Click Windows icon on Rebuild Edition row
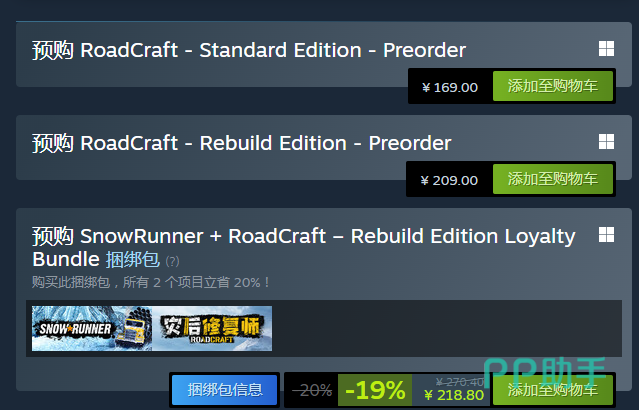Screen dimensions: 639x410 pyautogui.click(x=606, y=142)
